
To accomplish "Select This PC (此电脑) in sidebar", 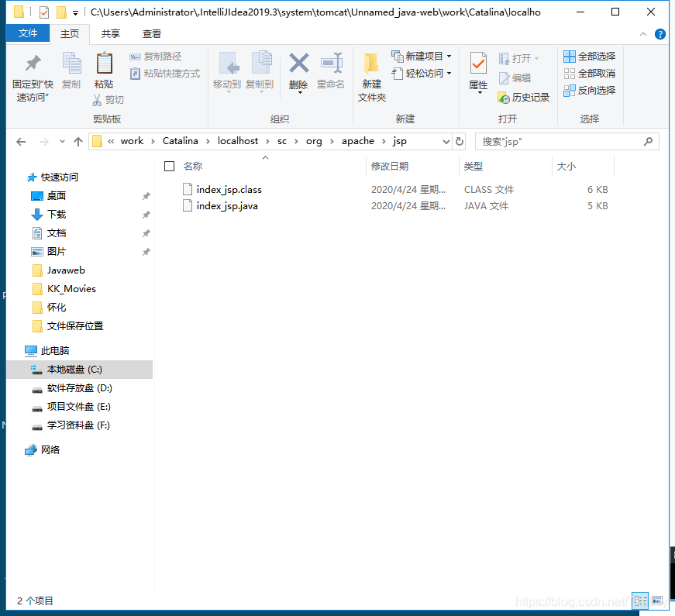I will [x=55, y=351].
